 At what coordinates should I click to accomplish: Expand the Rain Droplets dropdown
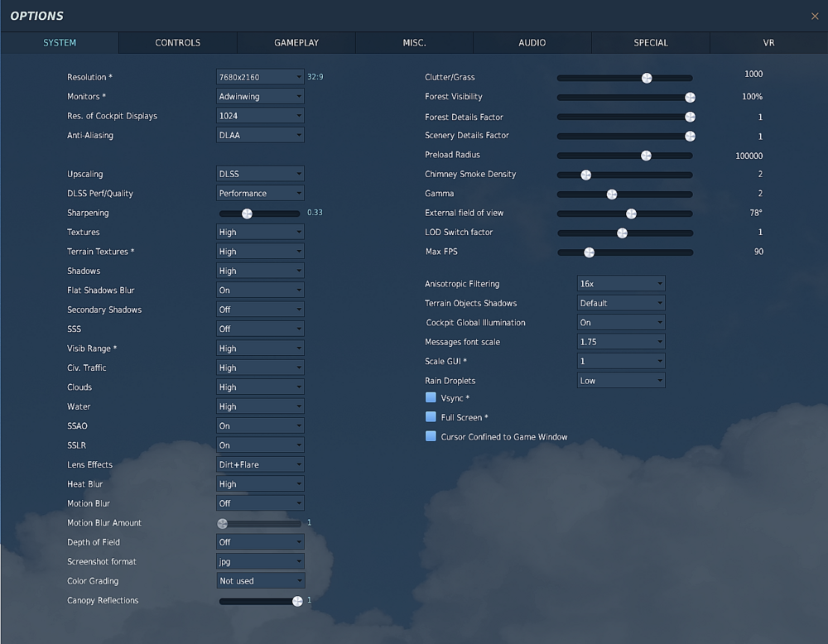[621, 381]
